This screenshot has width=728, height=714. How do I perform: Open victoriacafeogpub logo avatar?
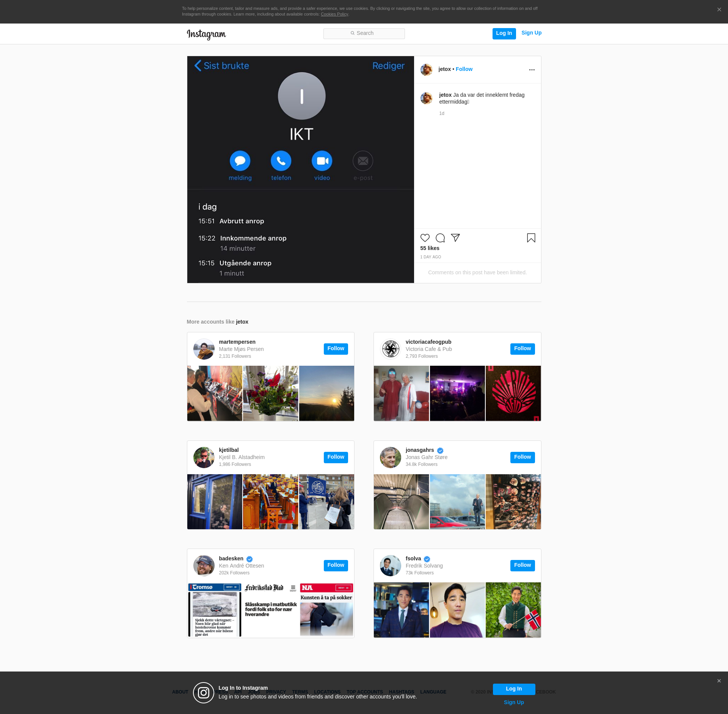point(391,349)
